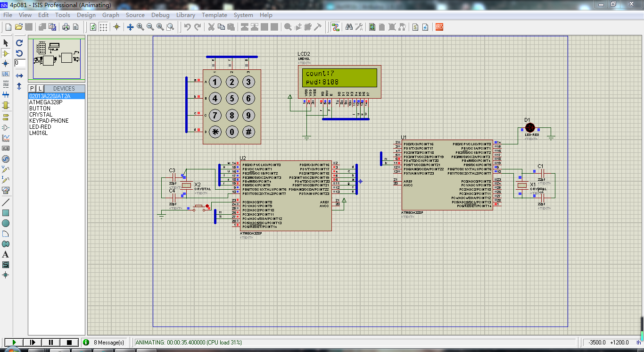The width and height of the screenshot is (644, 352).
Task: Click the Step simulation button
Action: [32, 342]
